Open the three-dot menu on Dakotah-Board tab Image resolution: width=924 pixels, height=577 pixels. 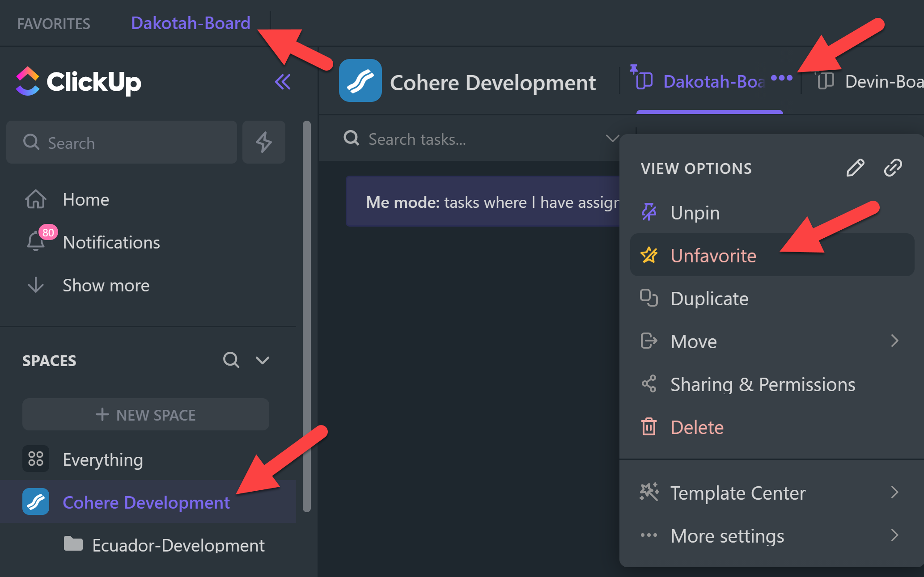click(782, 78)
